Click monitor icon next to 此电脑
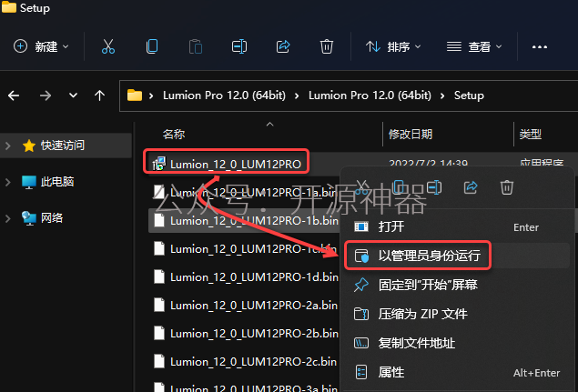 point(29,182)
